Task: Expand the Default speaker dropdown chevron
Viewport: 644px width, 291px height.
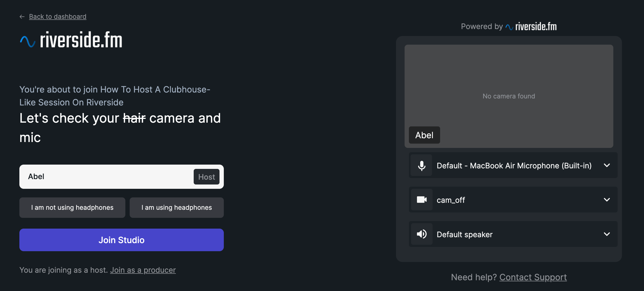Action: pyautogui.click(x=607, y=234)
